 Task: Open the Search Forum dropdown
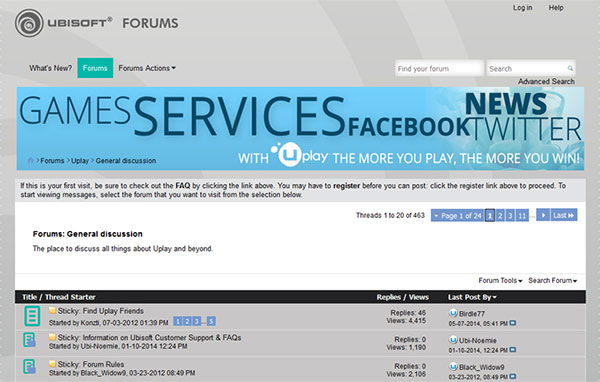pyautogui.click(x=553, y=281)
